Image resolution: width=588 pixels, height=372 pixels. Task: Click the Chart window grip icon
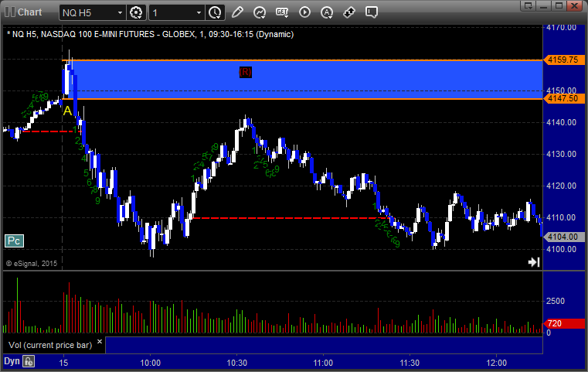[10, 12]
